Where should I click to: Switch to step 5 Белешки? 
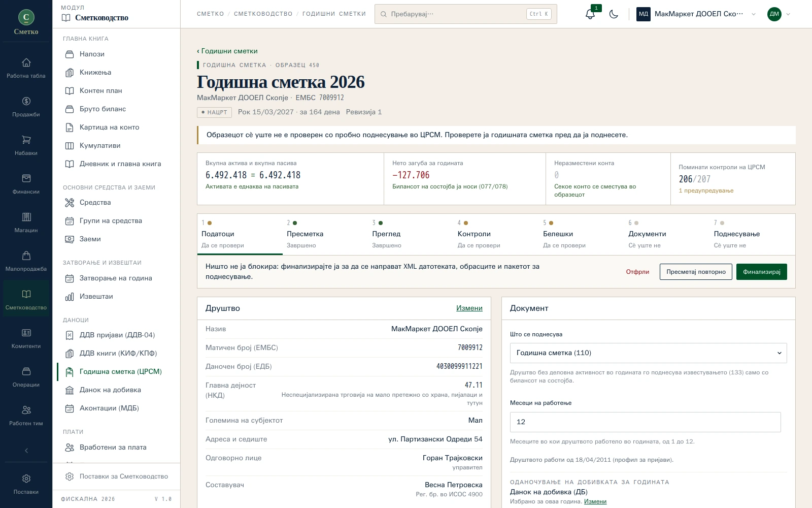coord(582,234)
